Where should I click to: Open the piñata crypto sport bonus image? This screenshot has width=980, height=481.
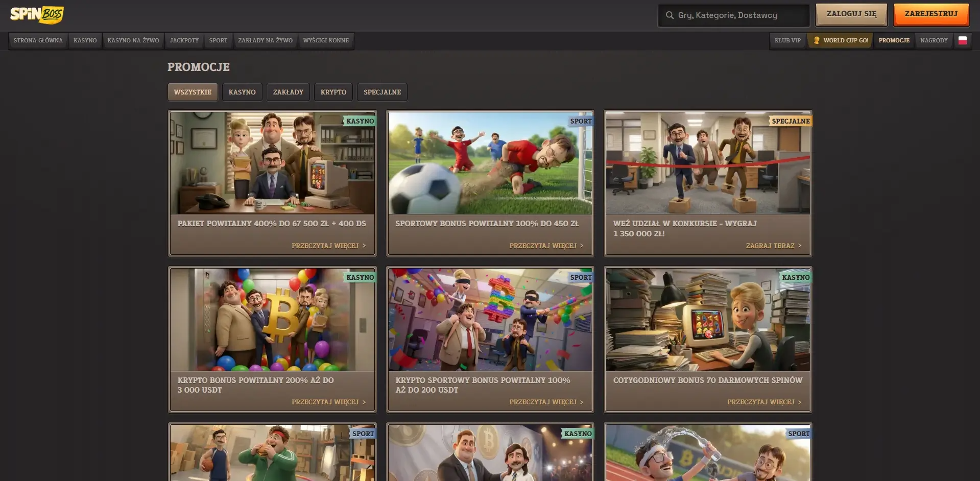point(490,320)
